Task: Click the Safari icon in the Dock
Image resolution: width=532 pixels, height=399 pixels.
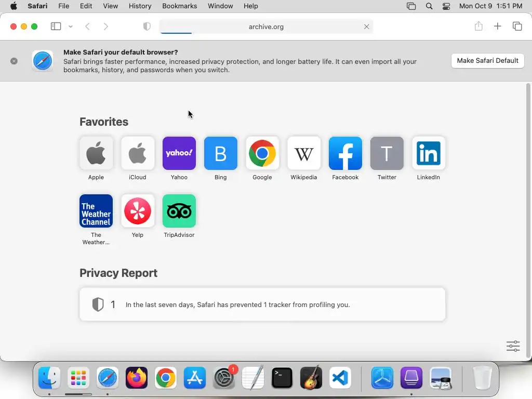Action: 108,378
